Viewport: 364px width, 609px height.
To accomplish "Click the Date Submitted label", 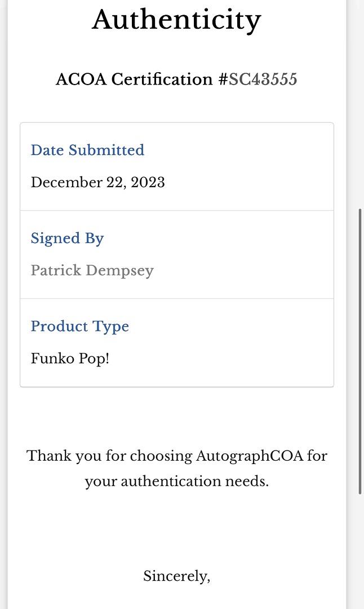I will (x=87, y=150).
